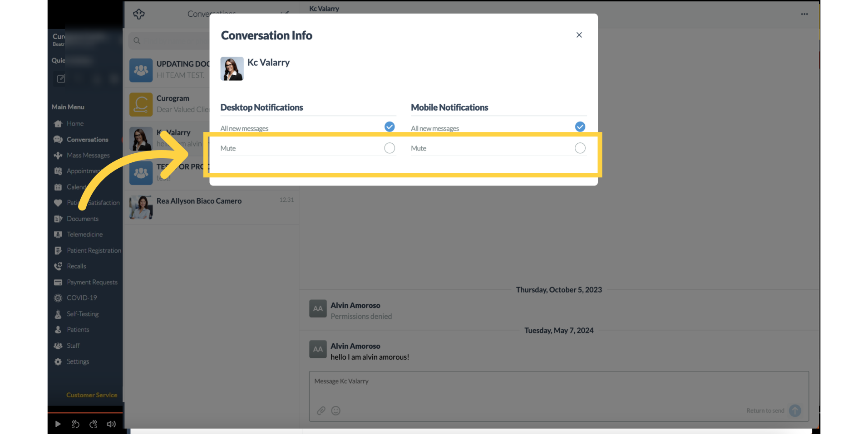Open COVID-19 menu item
Viewport: 868px width, 434px height.
click(82, 298)
